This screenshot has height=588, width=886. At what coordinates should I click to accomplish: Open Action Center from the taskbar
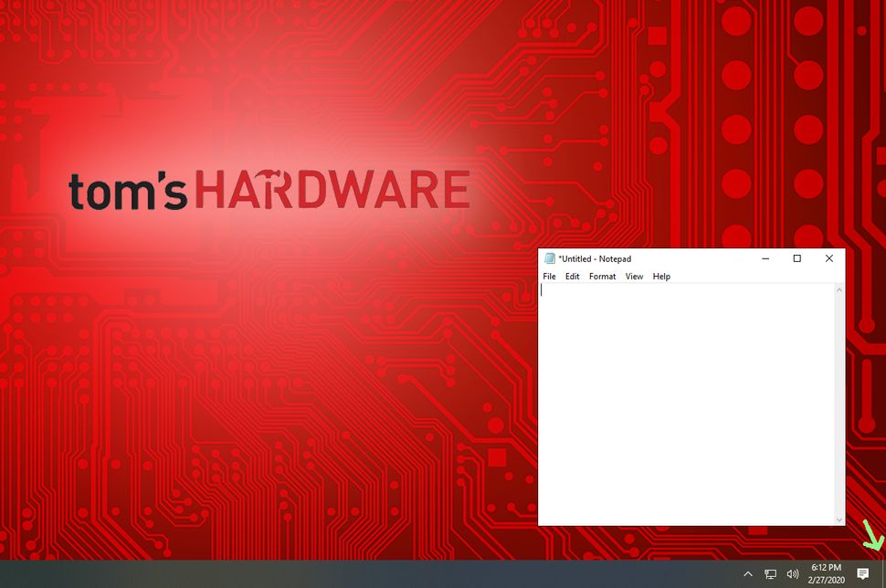click(865, 573)
